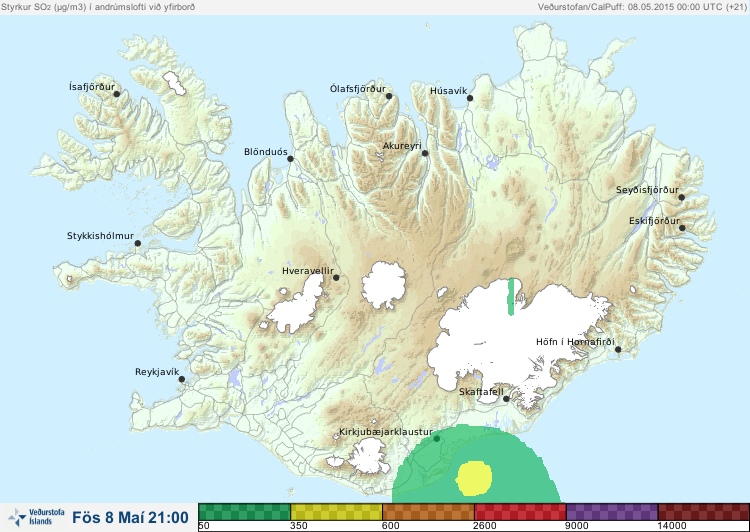Select the yellow 350 legend swatch

point(336,511)
